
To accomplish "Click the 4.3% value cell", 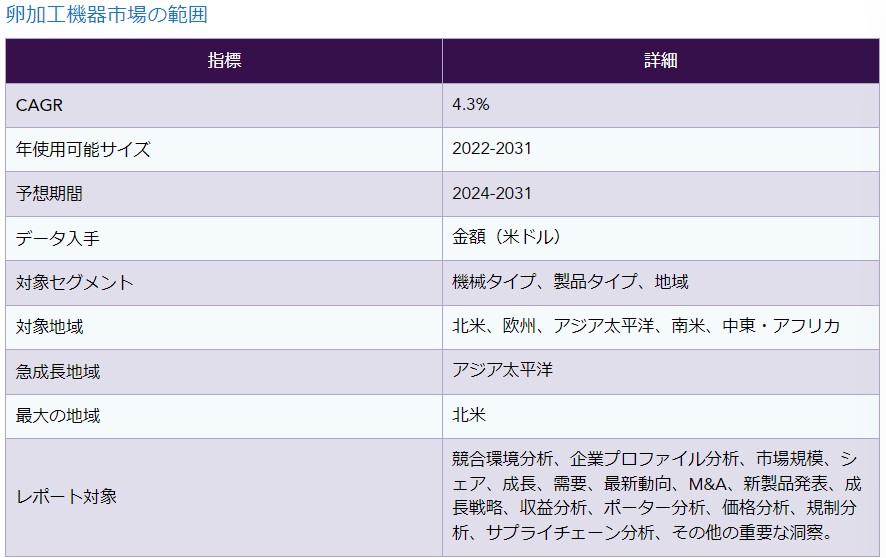I will point(661,105).
